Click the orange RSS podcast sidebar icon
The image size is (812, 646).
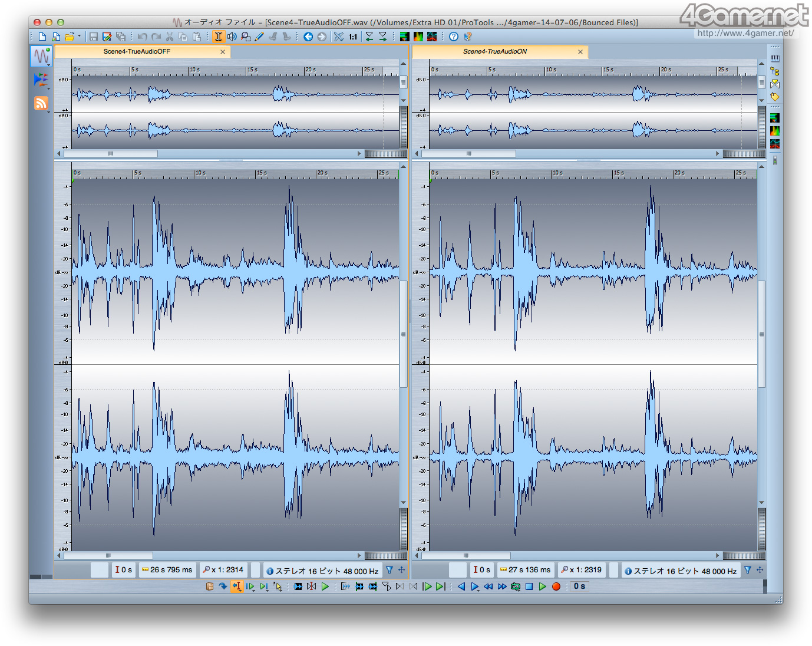point(41,104)
